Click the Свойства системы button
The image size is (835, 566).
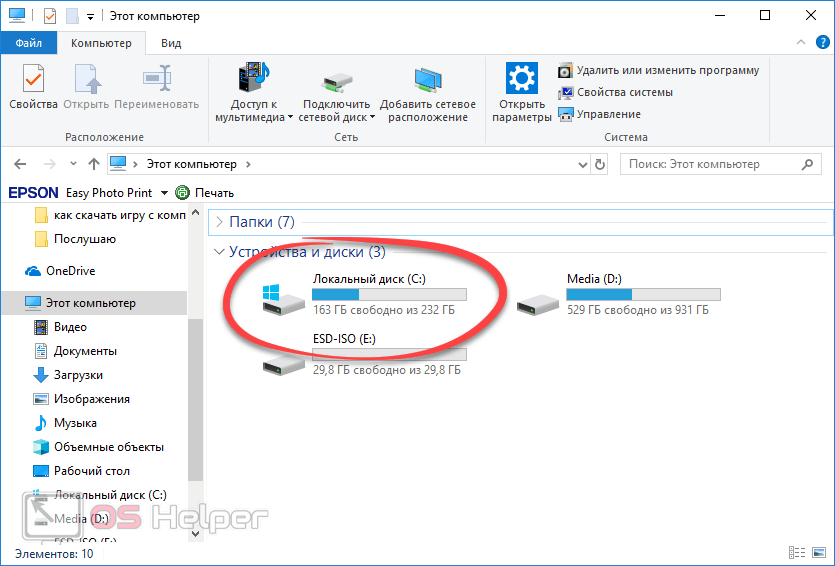click(x=624, y=92)
